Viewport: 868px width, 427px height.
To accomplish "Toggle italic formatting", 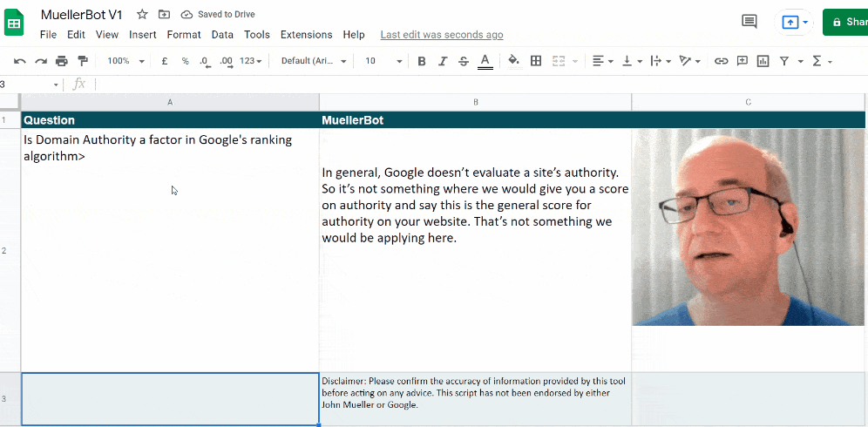I will (443, 61).
